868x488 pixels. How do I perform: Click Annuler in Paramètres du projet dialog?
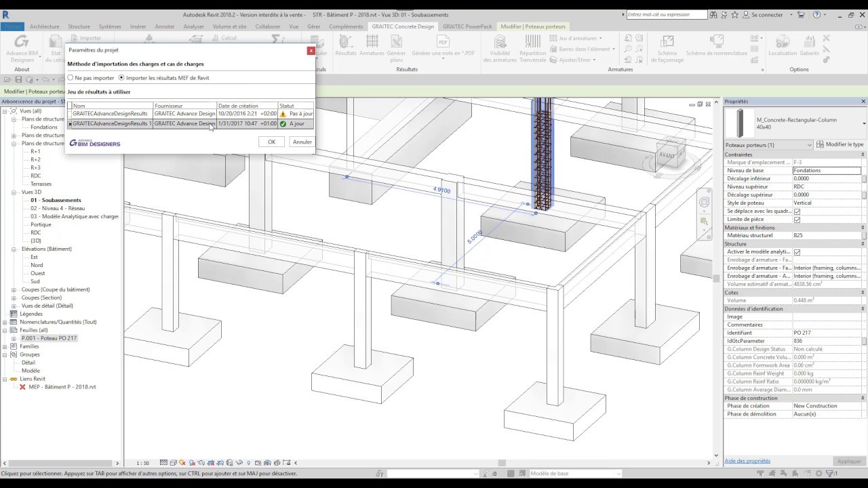(x=302, y=142)
